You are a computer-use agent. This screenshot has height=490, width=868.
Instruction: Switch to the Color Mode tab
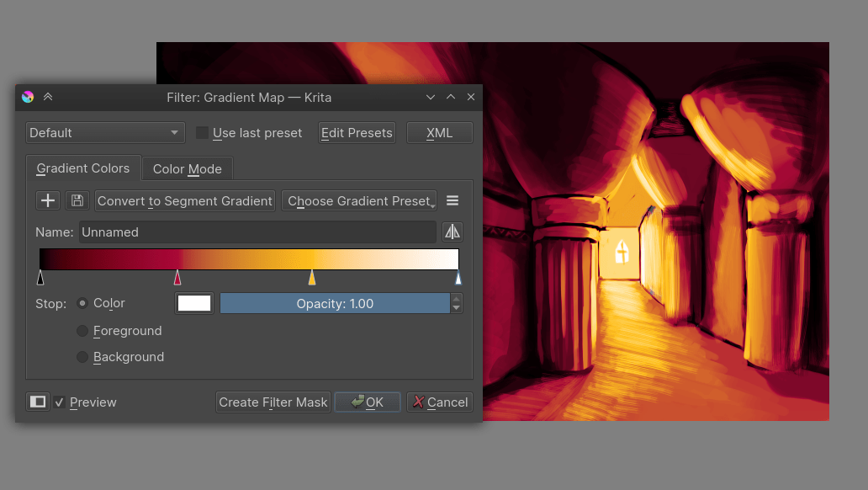(x=187, y=168)
